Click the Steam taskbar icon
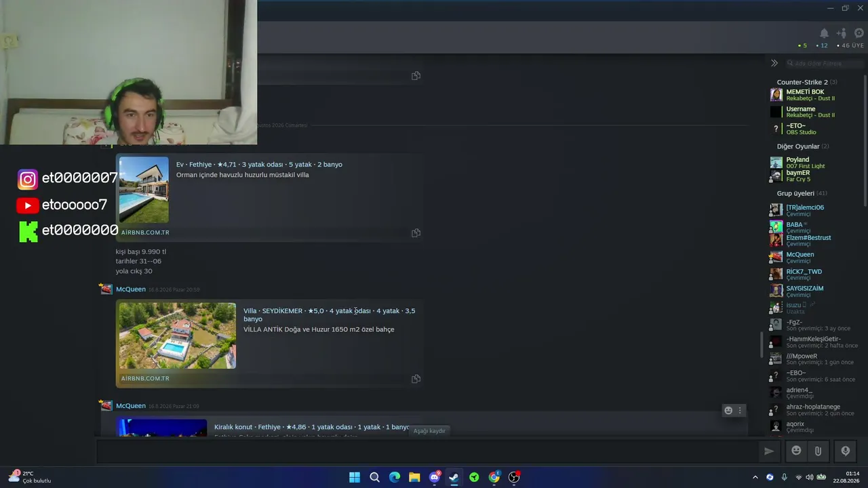 point(454,477)
